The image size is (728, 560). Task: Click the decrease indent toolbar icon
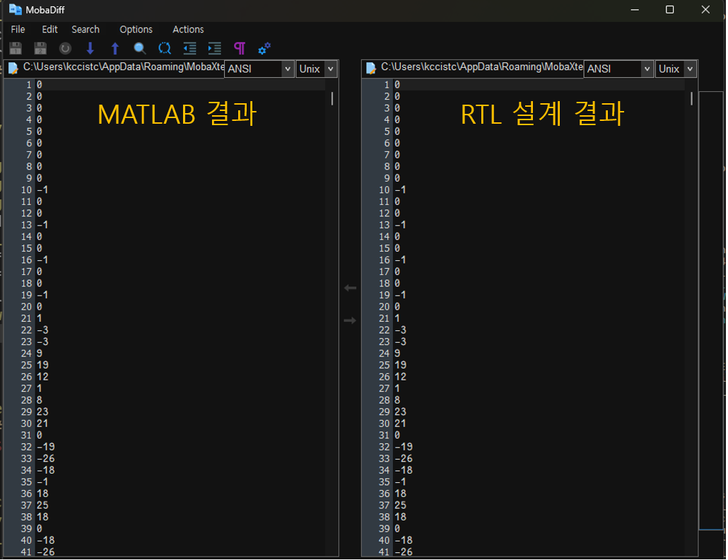189,49
